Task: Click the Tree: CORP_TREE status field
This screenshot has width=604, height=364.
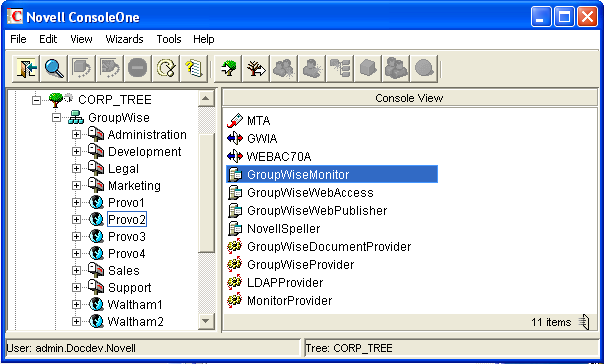Action: 451,348
